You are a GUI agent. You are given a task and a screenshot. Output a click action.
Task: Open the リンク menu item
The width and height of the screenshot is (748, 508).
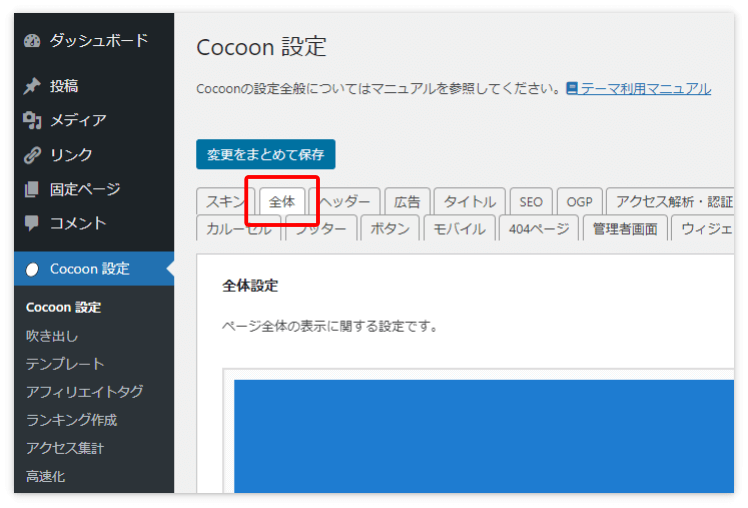point(94,155)
